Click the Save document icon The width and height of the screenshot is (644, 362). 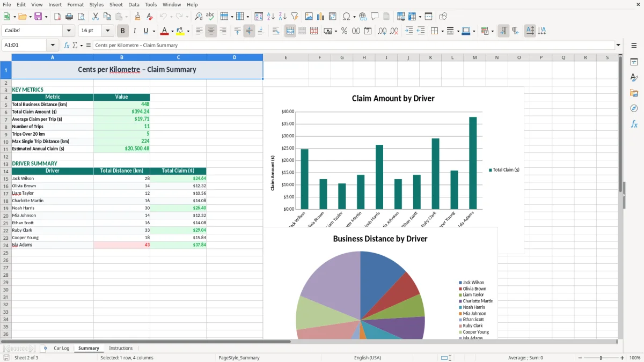tap(38, 17)
